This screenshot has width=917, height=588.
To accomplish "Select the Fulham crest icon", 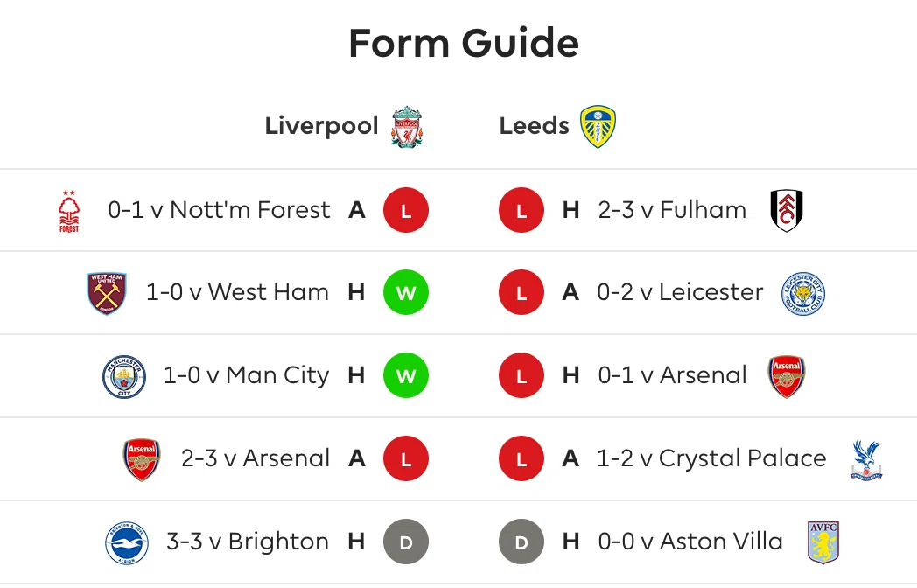I will coord(786,210).
